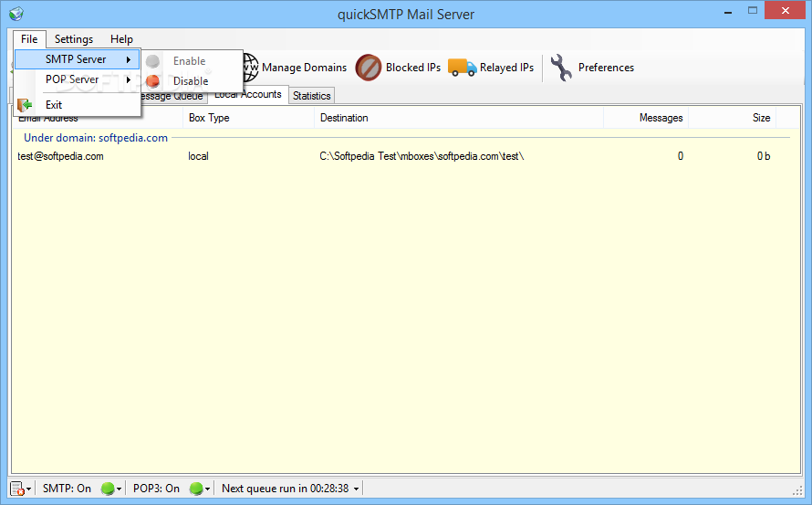Click the destination path C:\Softpedia Test\mboxes cell
Image resolution: width=812 pixels, height=505 pixels.
[x=422, y=156]
